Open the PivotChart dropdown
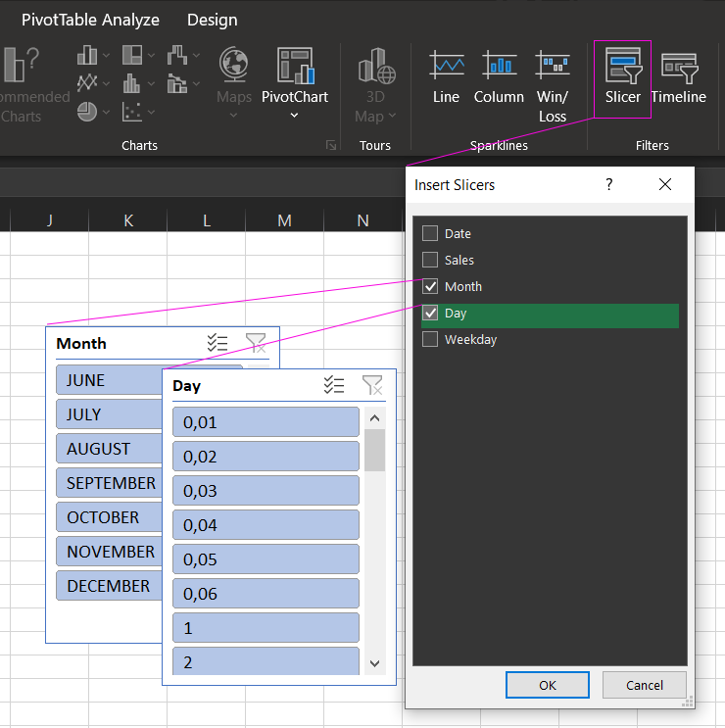The height and width of the screenshot is (728, 725). pyautogui.click(x=294, y=116)
